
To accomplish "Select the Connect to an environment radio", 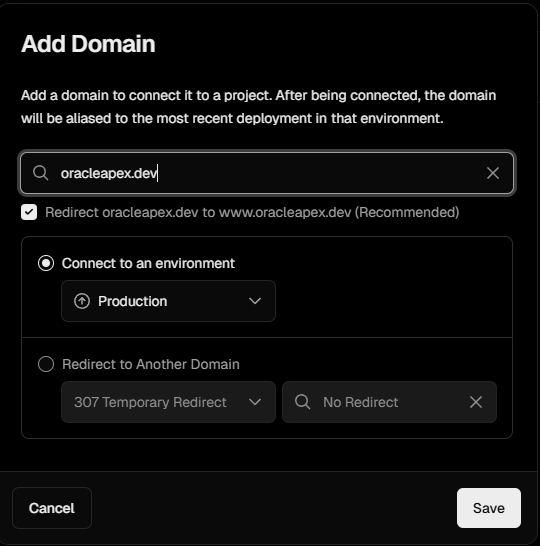I will point(46,263).
